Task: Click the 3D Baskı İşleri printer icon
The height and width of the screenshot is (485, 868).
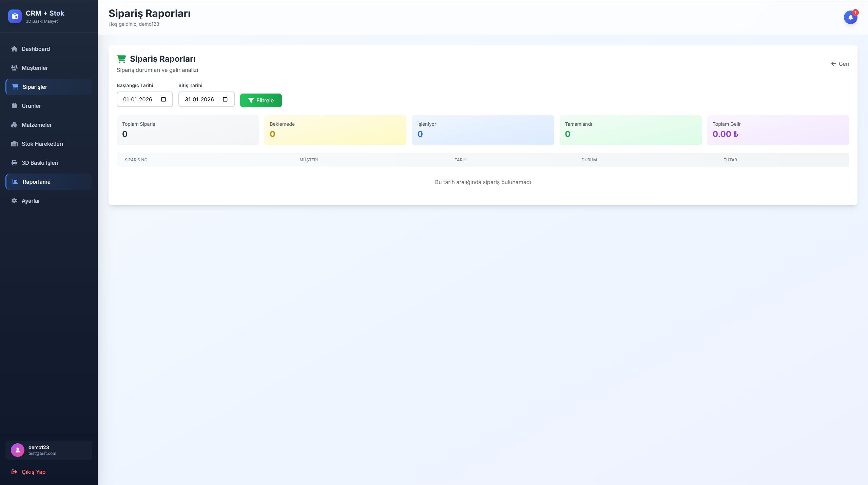Action: click(x=14, y=163)
